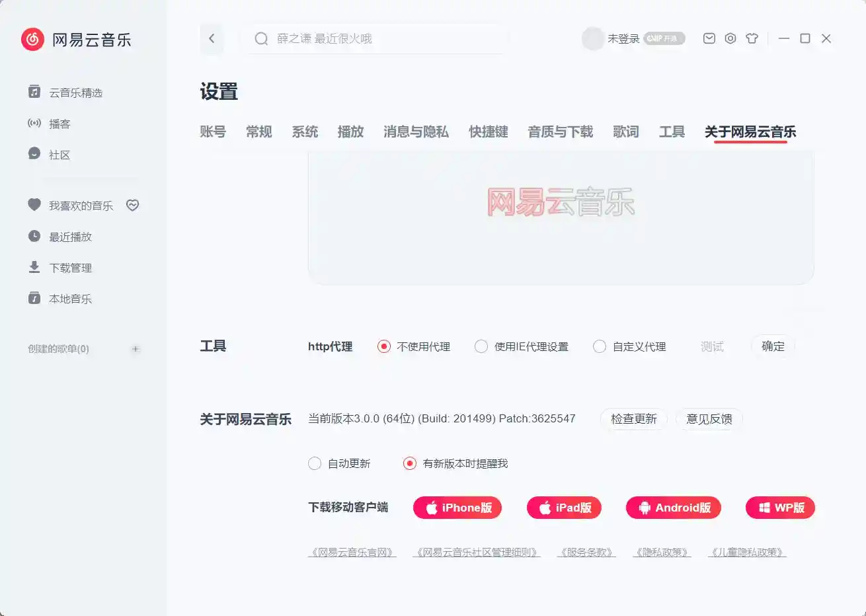This screenshot has width=866, height=616.
Task: Click the back chevron beside the search bar
Action: [x=212, y=38]
